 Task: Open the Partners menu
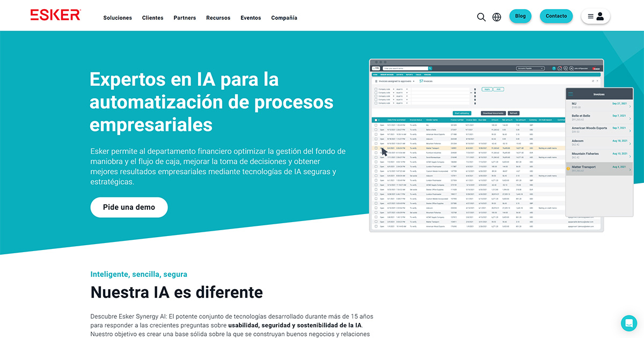(x=185, y=18)
